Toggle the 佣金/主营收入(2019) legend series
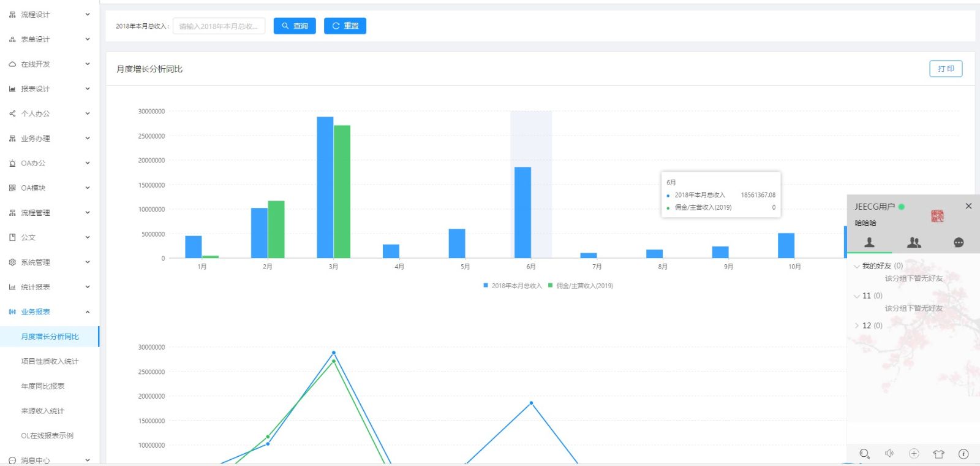The height and width of the screenshot is (466, 980). click(x=581, y=286)
